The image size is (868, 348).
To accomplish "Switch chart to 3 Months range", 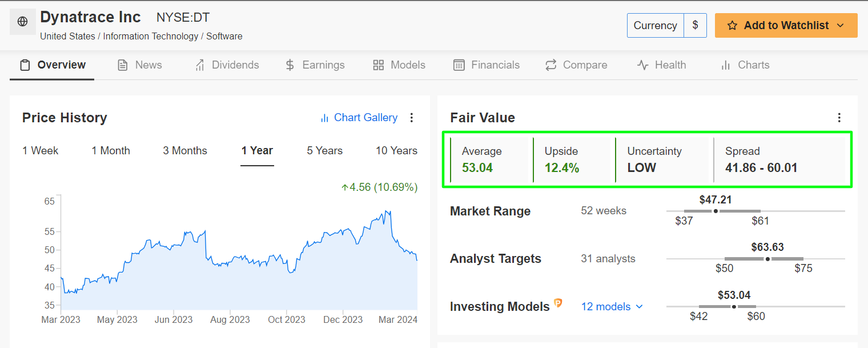I will tap(185, 151).
